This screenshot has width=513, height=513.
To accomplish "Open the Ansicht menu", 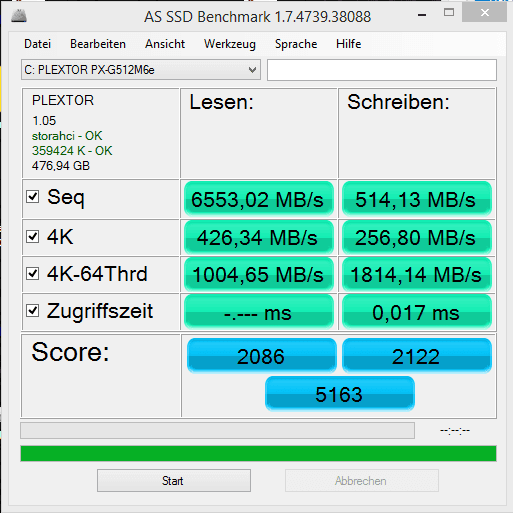I will click(x=165, y=44).
